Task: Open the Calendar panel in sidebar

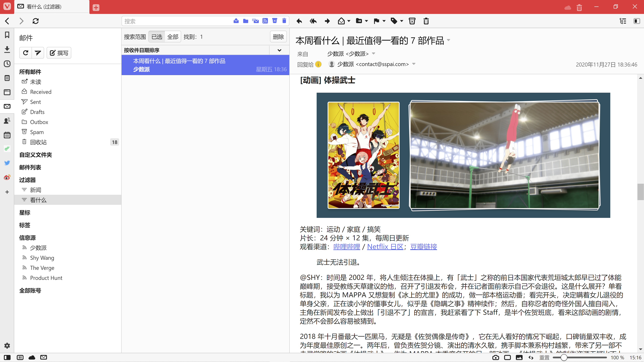Action: coord(7,135)
